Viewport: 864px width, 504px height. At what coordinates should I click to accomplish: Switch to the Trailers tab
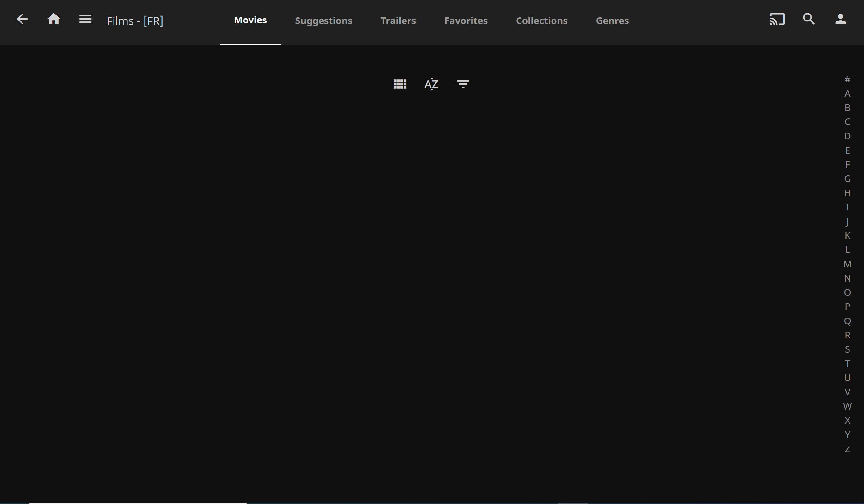pos(398,21)
